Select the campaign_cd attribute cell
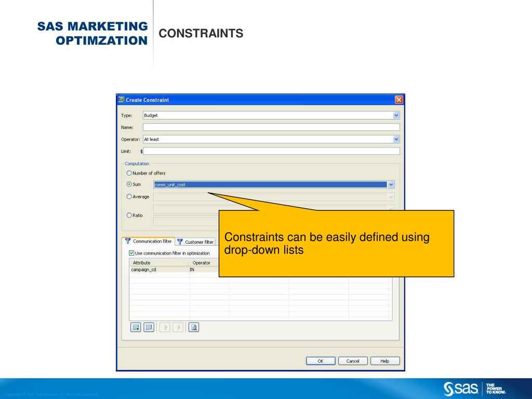Screen dimensions: 532x399 coord(159,270)
